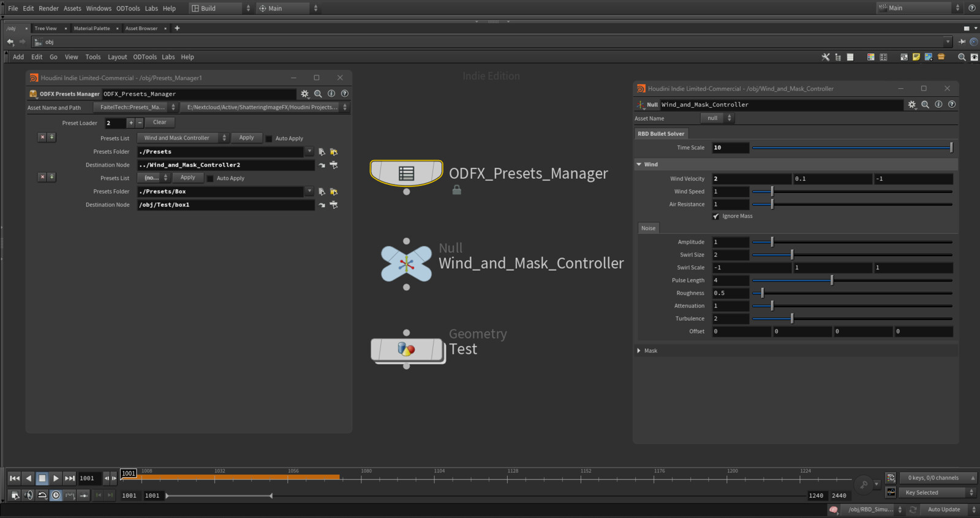The width and height of the screenshot is (980, 518).
Task: Open the ./Presets folder in file browser icon
Action: [x=334, y=152]
